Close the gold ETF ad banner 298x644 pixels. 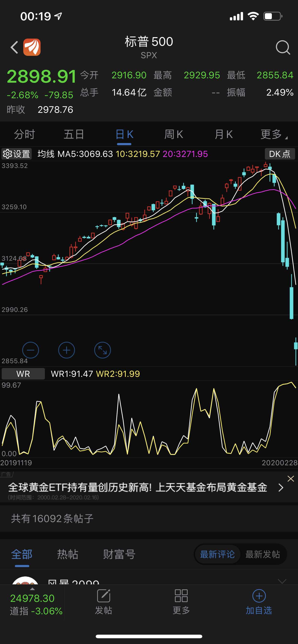pyautogui.click(x=291, y=478)
